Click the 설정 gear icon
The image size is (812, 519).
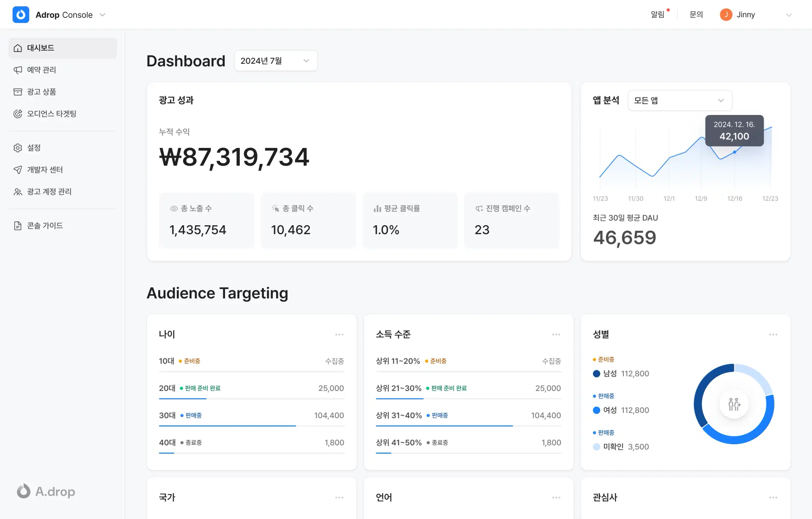(17, 148)
